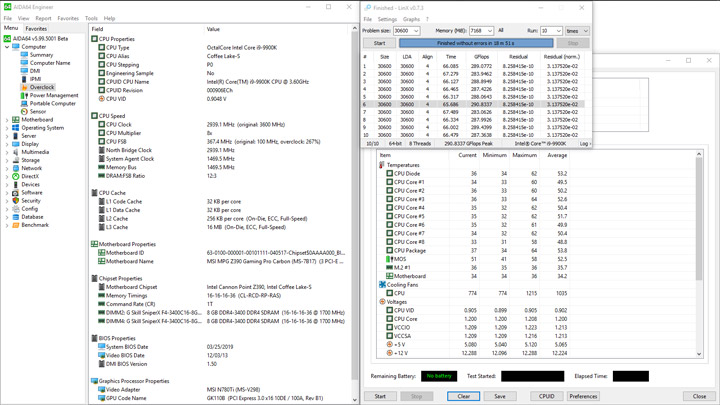Screen dimensions: 720x405
Task: Toggle the CPU Package checkbox
Action: tap(389, 251)
